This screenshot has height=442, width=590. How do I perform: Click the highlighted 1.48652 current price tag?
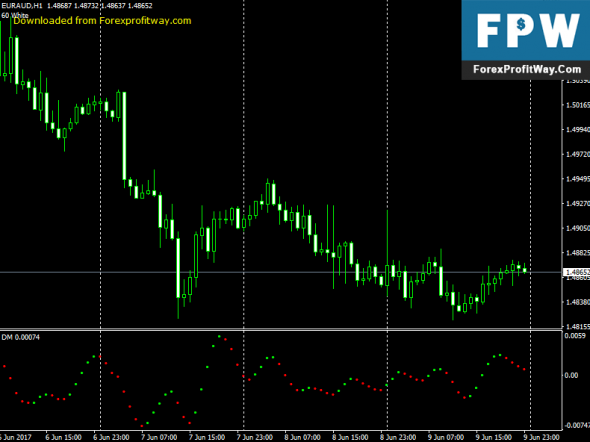click(x=576, y=272)
